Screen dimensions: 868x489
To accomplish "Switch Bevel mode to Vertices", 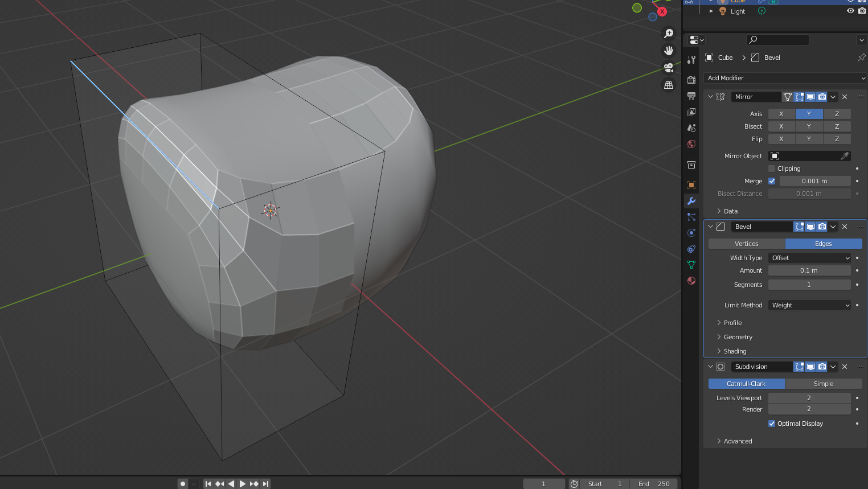I will point(746,244).
